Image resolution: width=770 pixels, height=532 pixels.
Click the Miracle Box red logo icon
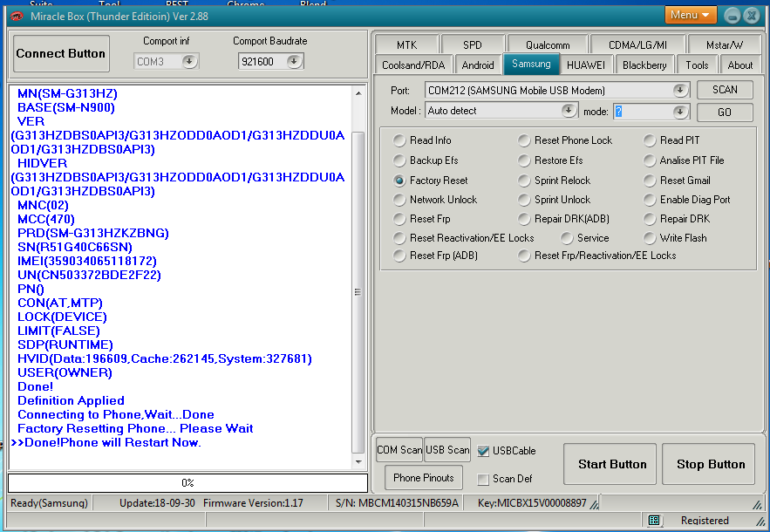(x=17, y=17)
